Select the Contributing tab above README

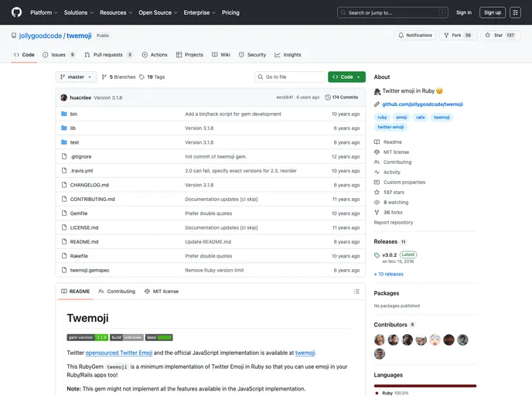click(x=117, y=292)
